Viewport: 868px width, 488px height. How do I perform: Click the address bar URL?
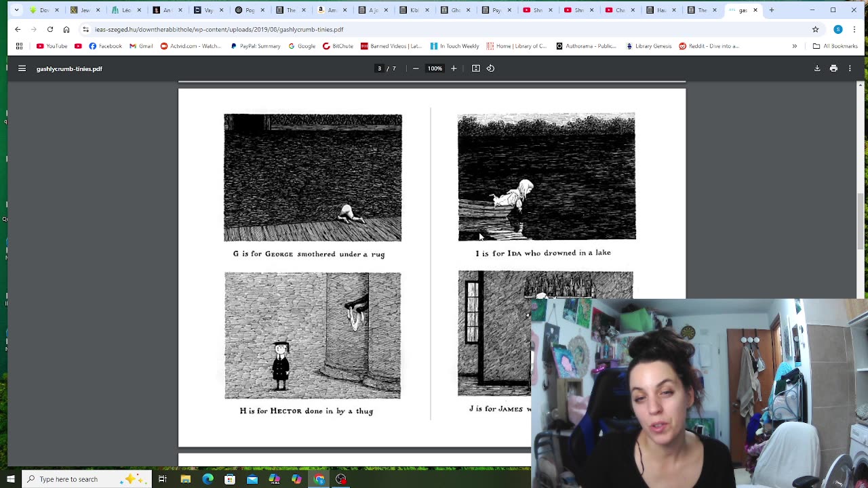[x=219, y=30]
